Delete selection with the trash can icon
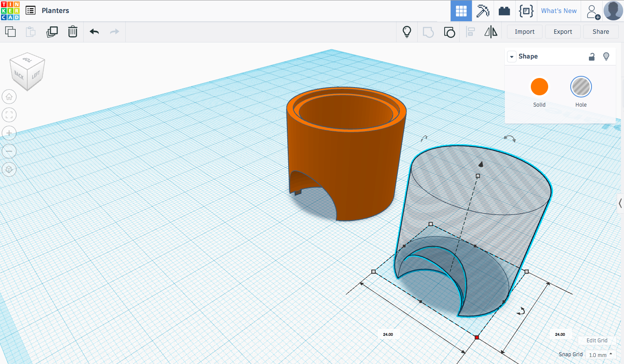624x364 pixels. tap(73, 32)
